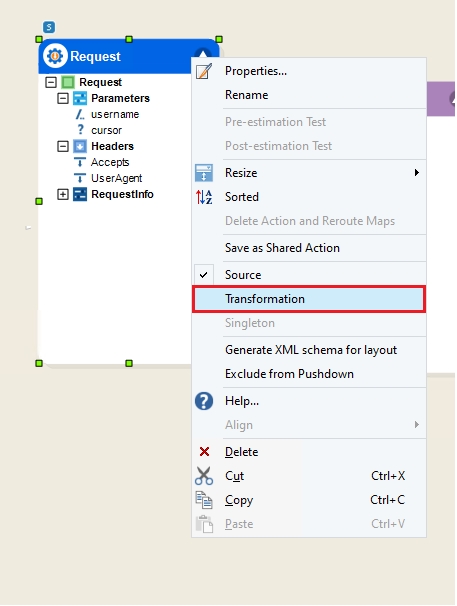457x606 pixels.
Task: Click the Cut scissors icon
Action: pos(204,476)
